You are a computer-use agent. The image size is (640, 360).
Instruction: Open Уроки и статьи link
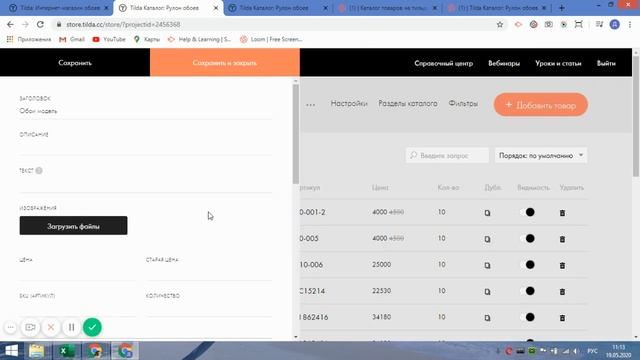[558, 63]
